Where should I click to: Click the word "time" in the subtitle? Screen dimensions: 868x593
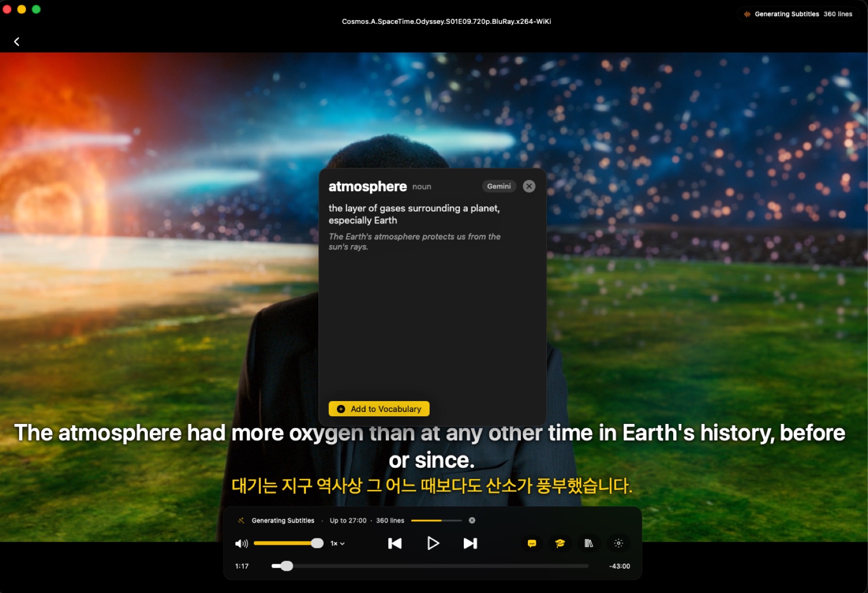coord(570,433)
